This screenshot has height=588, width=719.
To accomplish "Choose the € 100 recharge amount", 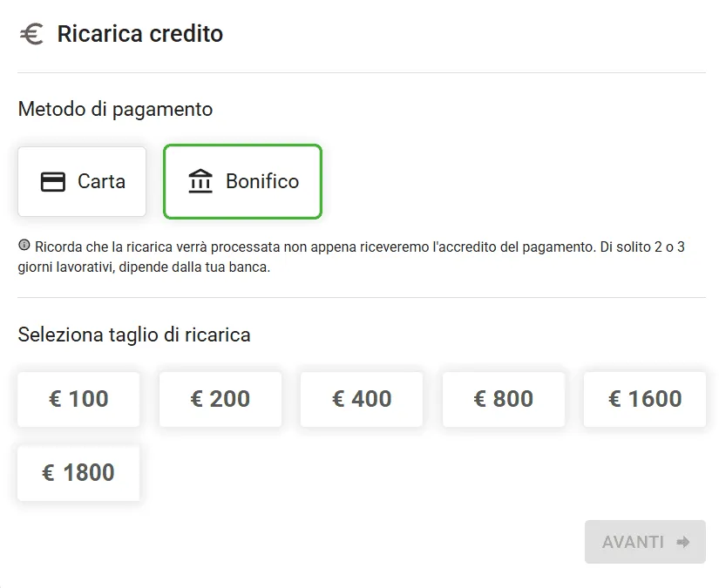I will (x=78, y=399).
